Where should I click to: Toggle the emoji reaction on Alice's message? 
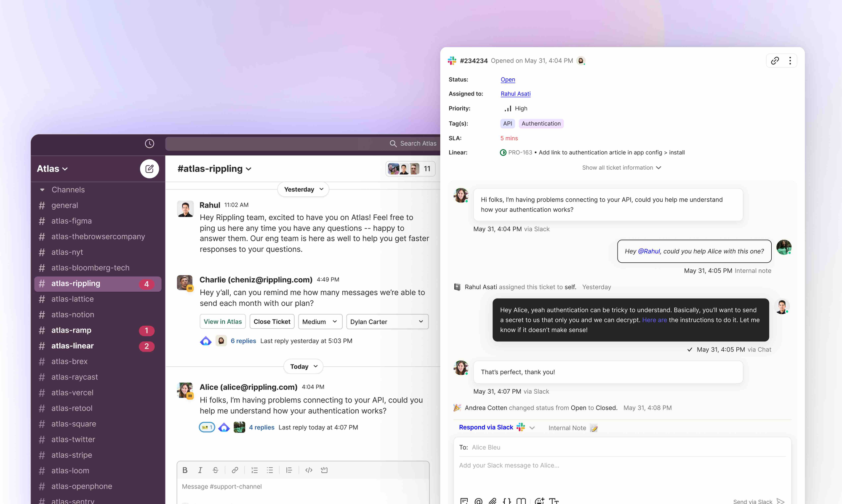(207, 427)
